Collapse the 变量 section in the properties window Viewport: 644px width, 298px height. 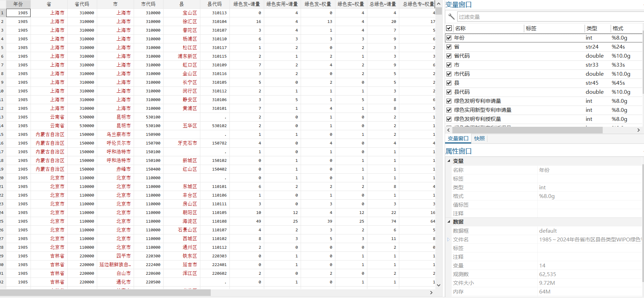coord(449,161)
